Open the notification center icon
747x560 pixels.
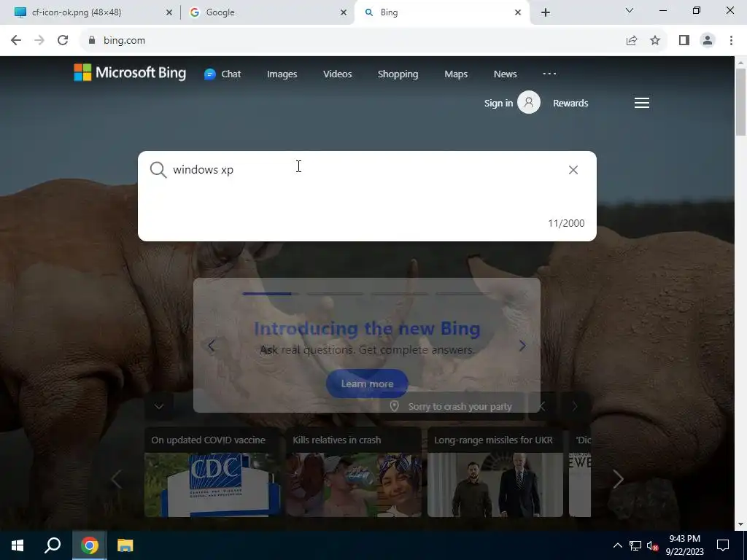(723, 545)
